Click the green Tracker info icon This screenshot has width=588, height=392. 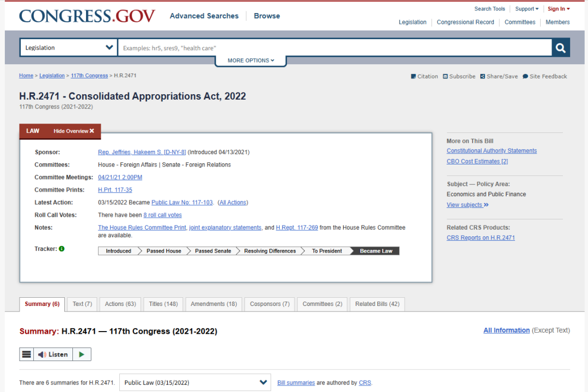coord(62,249)
